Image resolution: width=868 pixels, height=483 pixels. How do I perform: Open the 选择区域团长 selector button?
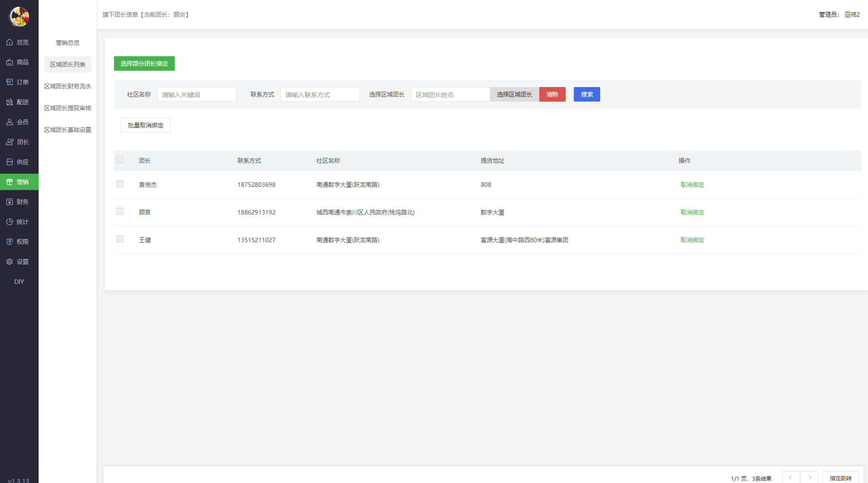coord(514,94)
